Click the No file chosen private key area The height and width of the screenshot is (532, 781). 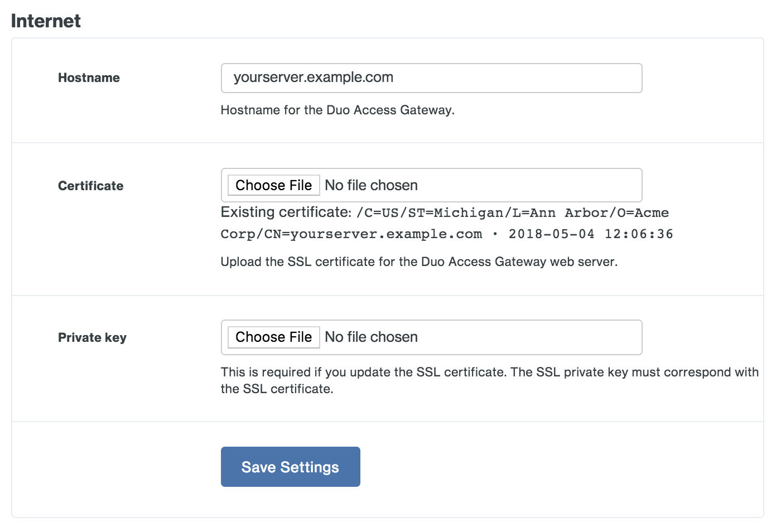[x=370, y=337]
